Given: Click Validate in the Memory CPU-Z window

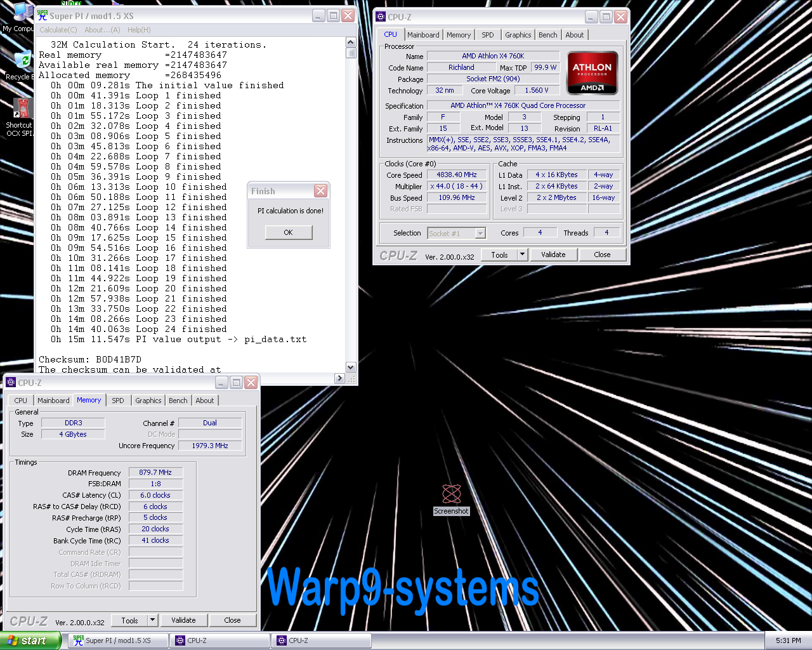Looking at the screenshot, I should 183,620.
